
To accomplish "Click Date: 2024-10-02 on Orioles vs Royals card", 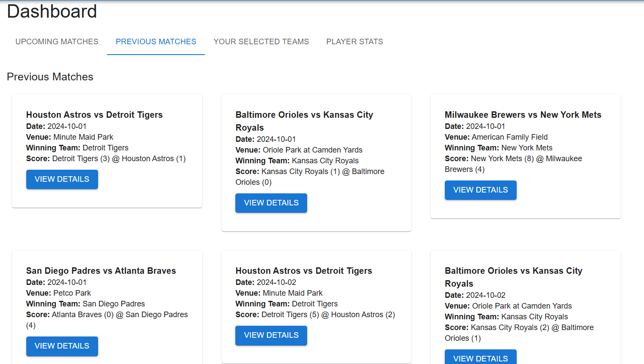I will click(475, 295).
